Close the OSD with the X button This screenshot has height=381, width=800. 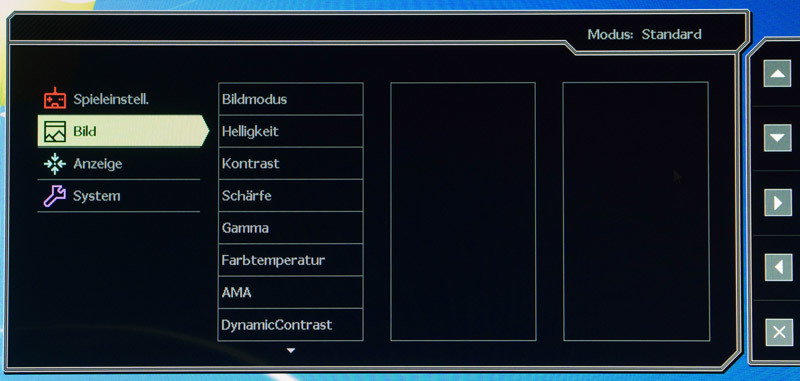coord(779,332)
